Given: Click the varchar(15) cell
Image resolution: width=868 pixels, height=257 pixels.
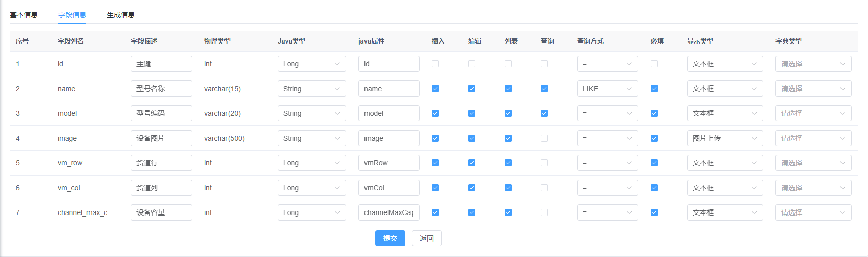Looking at the screenshot, I should 222,89.
